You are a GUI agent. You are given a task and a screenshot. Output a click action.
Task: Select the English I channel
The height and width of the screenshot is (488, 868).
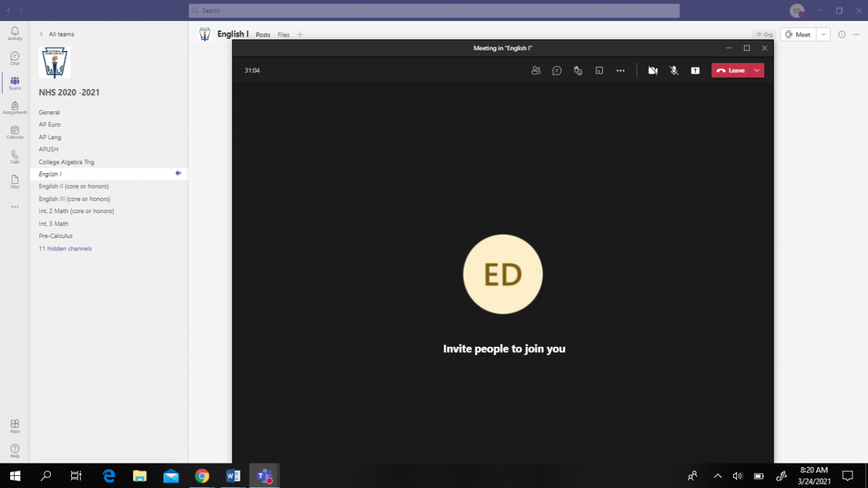tap(108, 174)
